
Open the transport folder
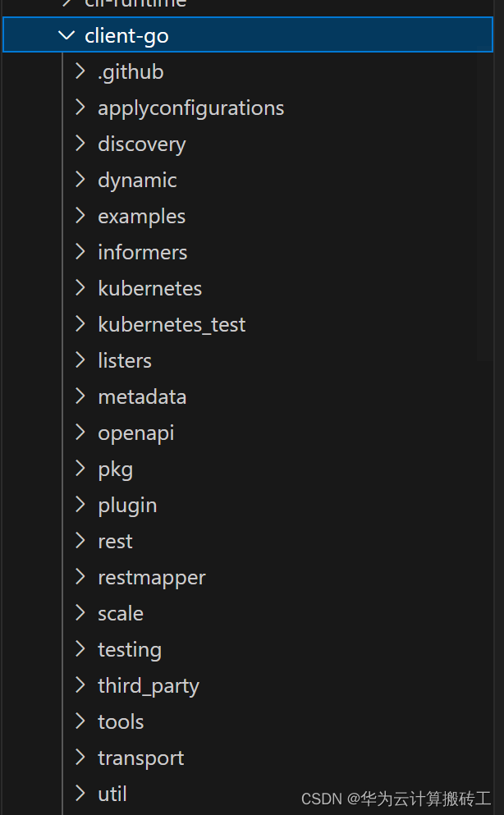[x=140, y=758]
